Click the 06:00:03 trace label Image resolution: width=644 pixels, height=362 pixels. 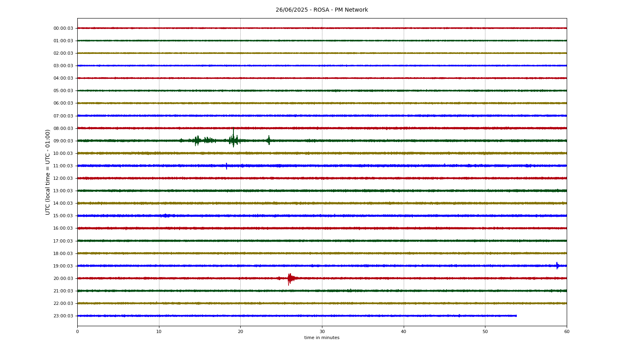(x=63, y=103)
